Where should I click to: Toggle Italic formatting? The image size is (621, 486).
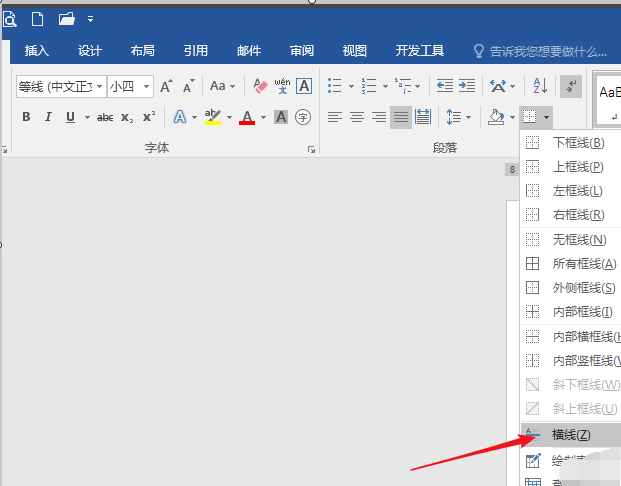click(48, 117)
